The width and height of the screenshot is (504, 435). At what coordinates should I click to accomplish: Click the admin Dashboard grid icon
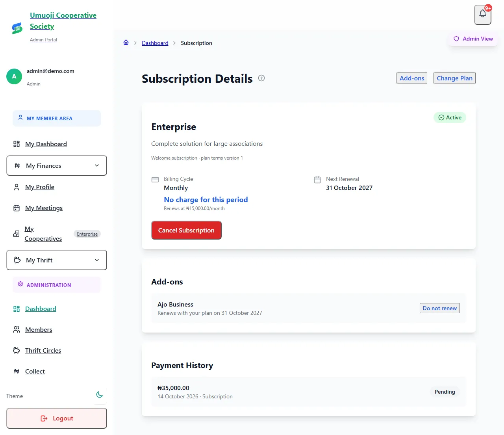coord(17,309)
